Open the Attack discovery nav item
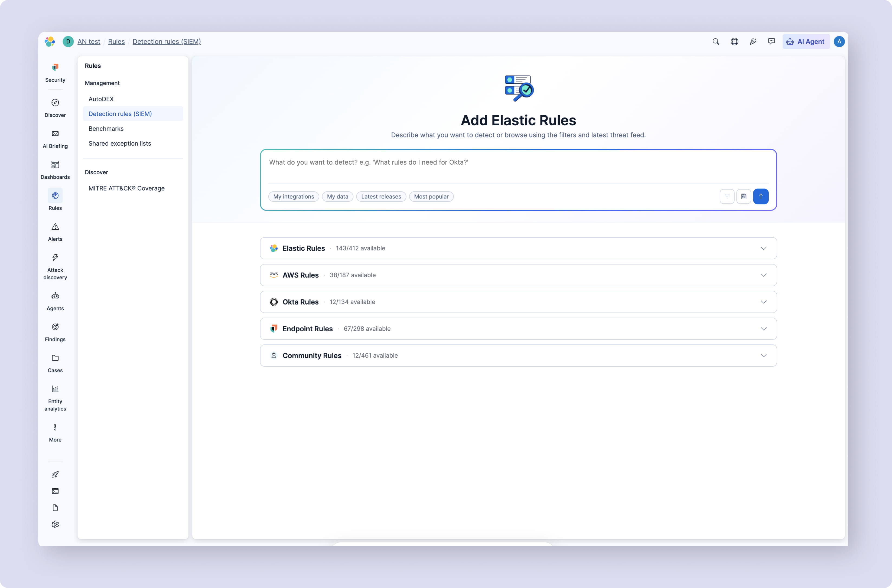The width and height of the screenshot is (892, 588). 55,267
